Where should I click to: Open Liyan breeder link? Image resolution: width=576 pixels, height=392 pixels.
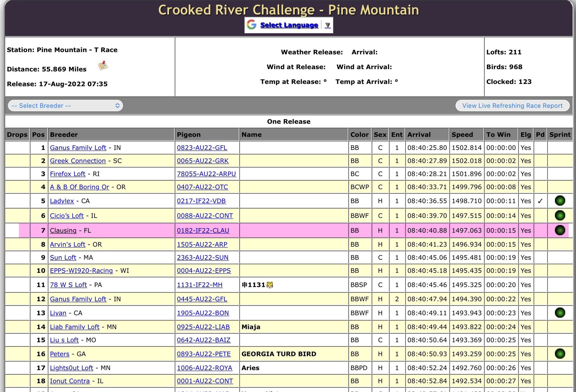[58, 313]
